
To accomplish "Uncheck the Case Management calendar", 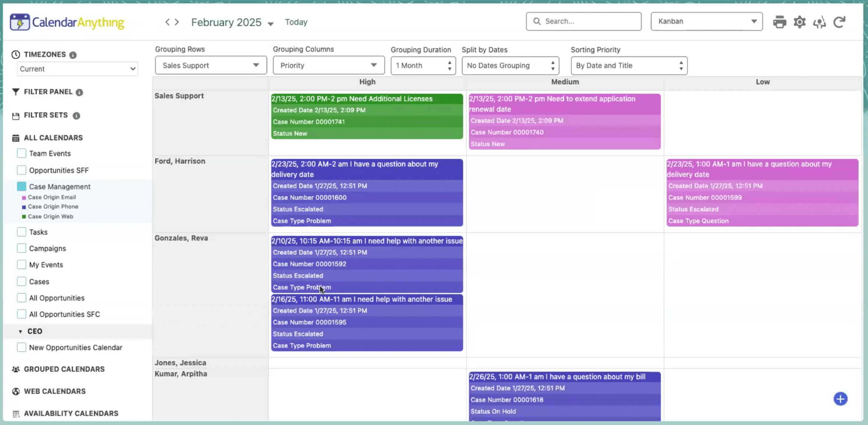I will click(x=21, y=186).
